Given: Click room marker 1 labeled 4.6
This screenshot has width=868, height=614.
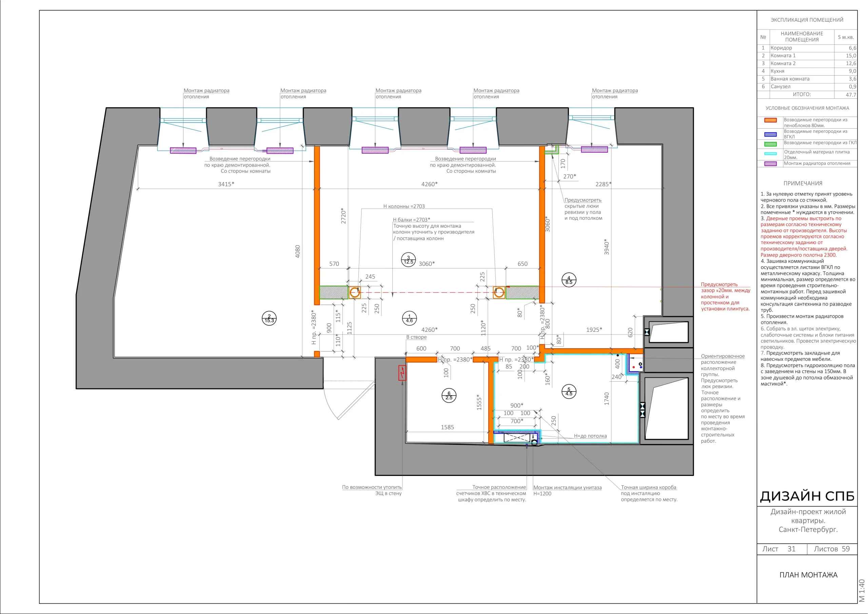Looking at the screenshot, I should (410, 319).
